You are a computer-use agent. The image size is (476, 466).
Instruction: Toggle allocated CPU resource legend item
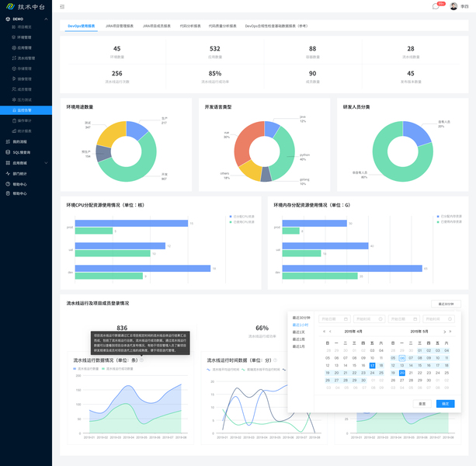pos(242,217)
